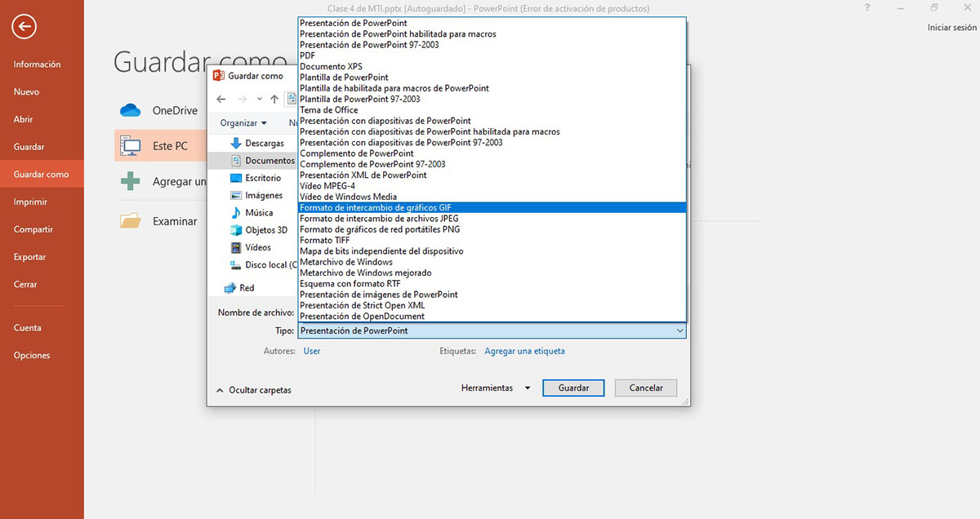Click the large back circle arrow
The width and height of the screenshot is (980, 519).
tap(23, 26)
